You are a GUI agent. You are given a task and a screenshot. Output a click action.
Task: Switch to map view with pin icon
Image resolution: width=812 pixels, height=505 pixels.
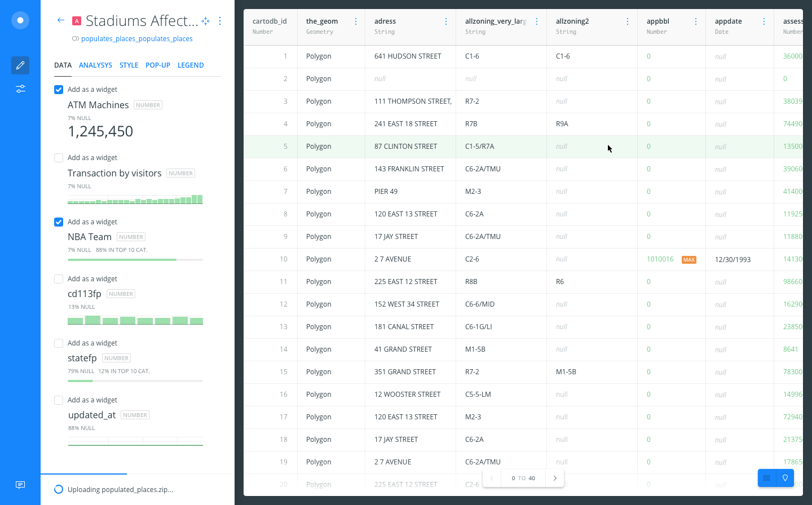[785, 478]
